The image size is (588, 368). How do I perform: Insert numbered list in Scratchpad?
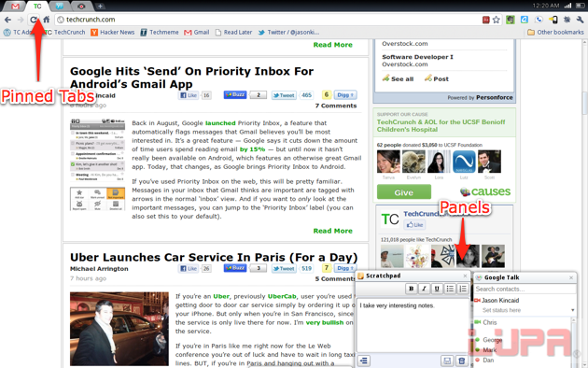click(x=463, y=289)
